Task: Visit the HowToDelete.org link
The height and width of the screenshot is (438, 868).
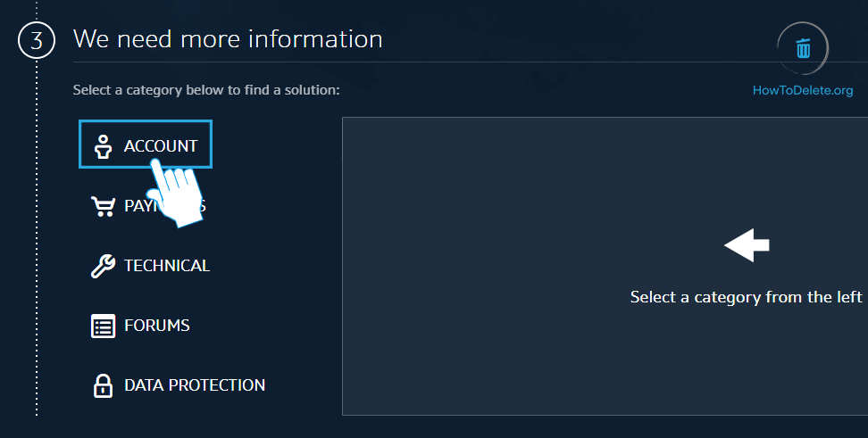Action: point(803,90)
